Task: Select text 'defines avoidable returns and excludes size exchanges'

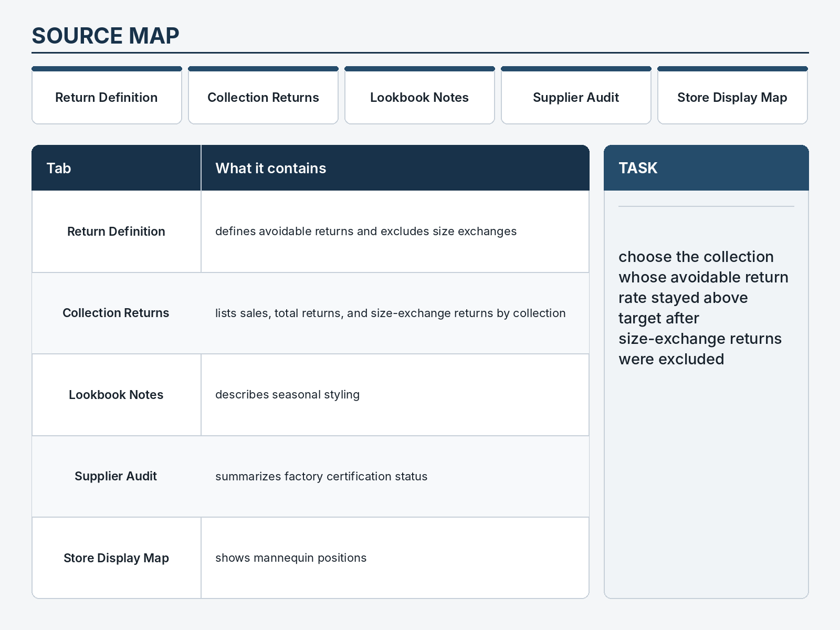Action: tap(366, 232)
